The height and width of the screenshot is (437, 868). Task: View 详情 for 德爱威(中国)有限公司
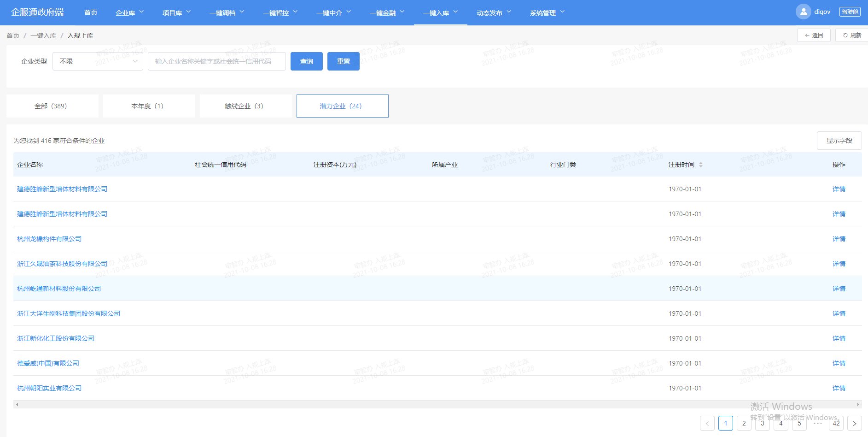click(839, 363)
